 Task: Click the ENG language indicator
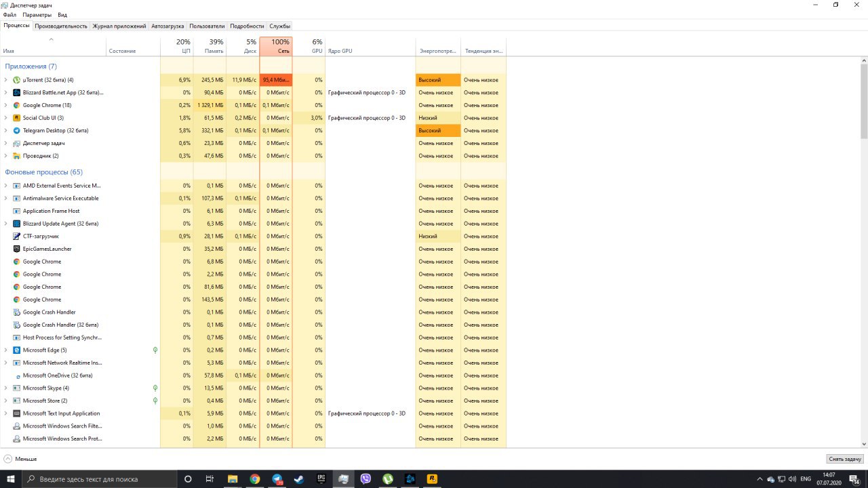[x=806, y=479]
